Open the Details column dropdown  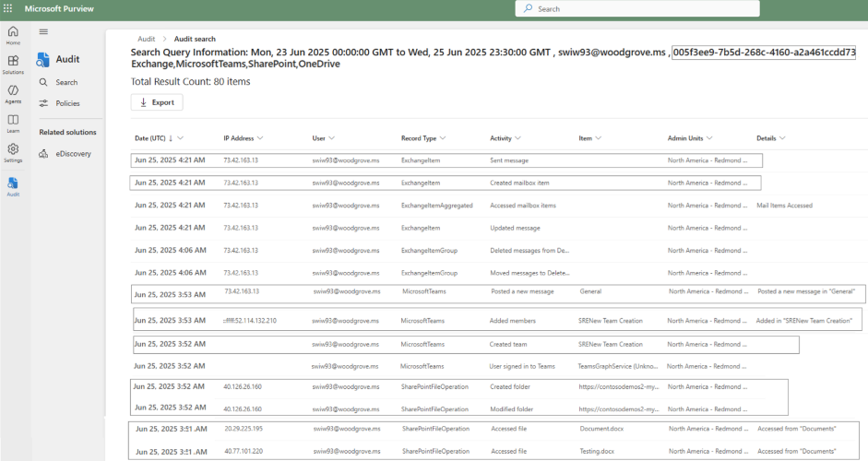782,138
